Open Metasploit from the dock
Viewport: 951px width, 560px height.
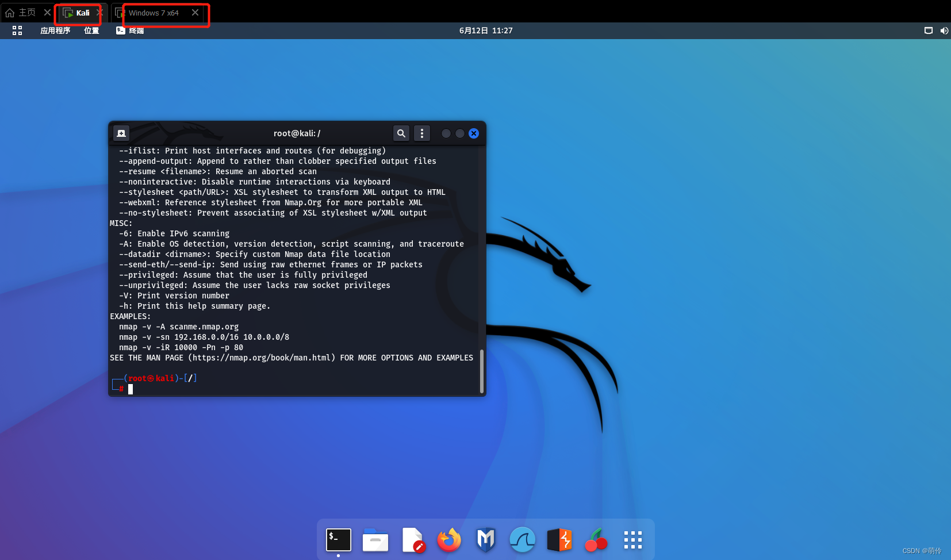tap(486, 540)
